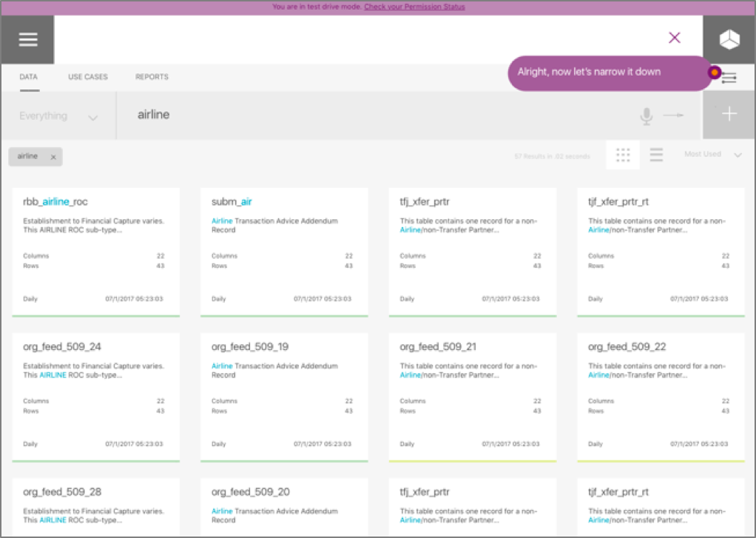Open org_feed_509_20 card

pos(284,507)
